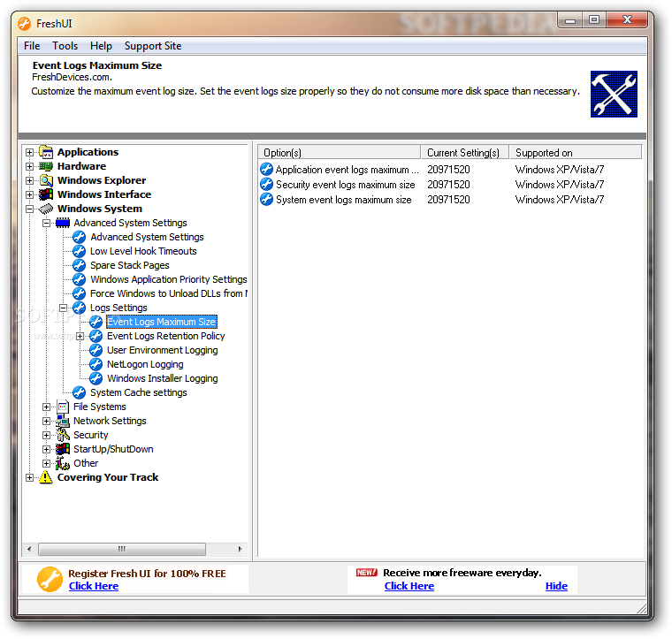Click the Hide link

[x=556, y=586]
